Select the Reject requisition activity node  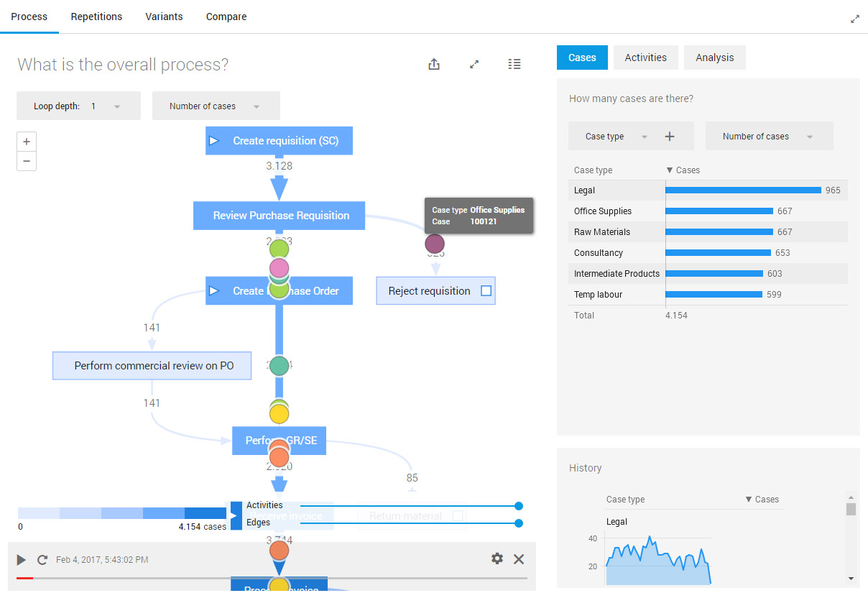click(435, 291)
